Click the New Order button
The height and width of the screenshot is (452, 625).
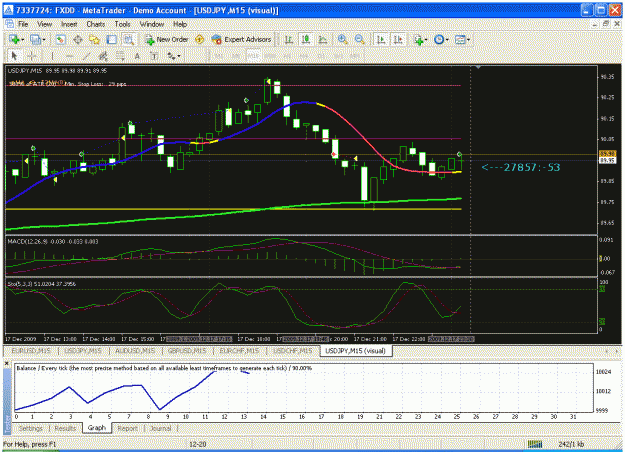click(x=167, y=39)
